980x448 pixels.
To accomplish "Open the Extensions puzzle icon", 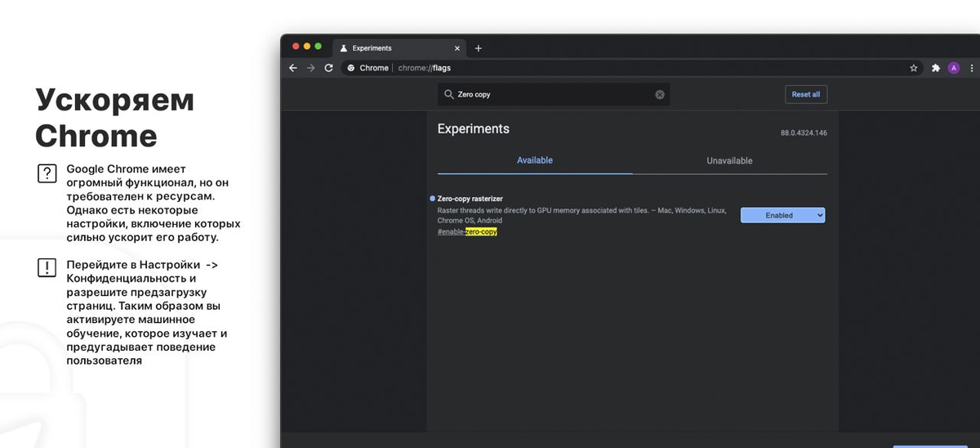I will (936, 68).
